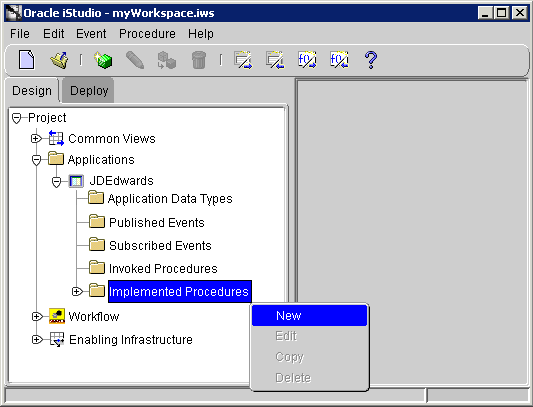This screenshot has width=533, height=407.
Task: Select the JDEdwards tree item
Action: point(121,181)
